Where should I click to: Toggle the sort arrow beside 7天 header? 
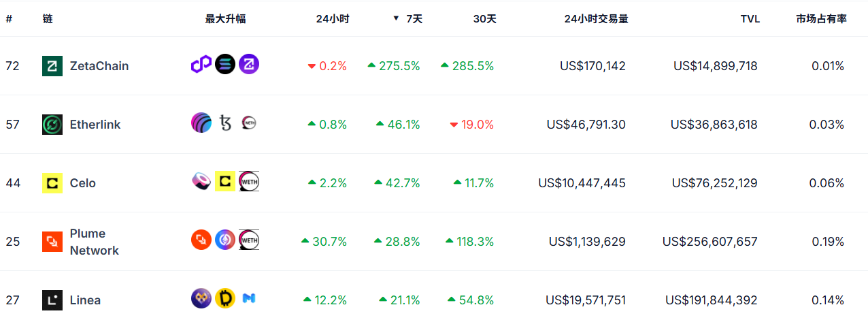click(396, 18)
